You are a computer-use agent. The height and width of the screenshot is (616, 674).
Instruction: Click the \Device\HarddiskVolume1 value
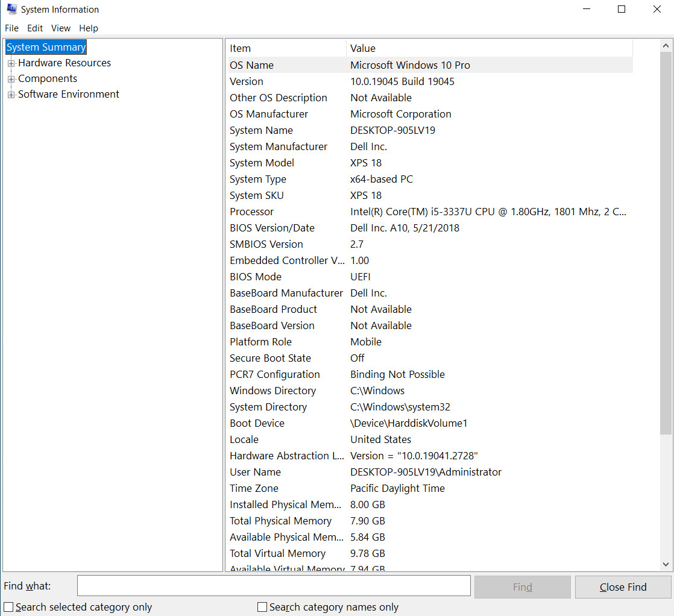[409, 424]
